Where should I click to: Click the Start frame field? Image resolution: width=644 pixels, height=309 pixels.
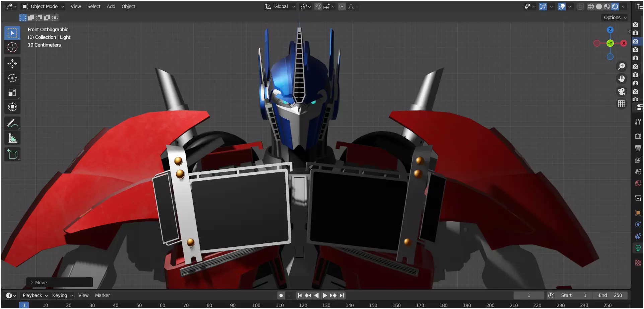[x=574, y=295]
